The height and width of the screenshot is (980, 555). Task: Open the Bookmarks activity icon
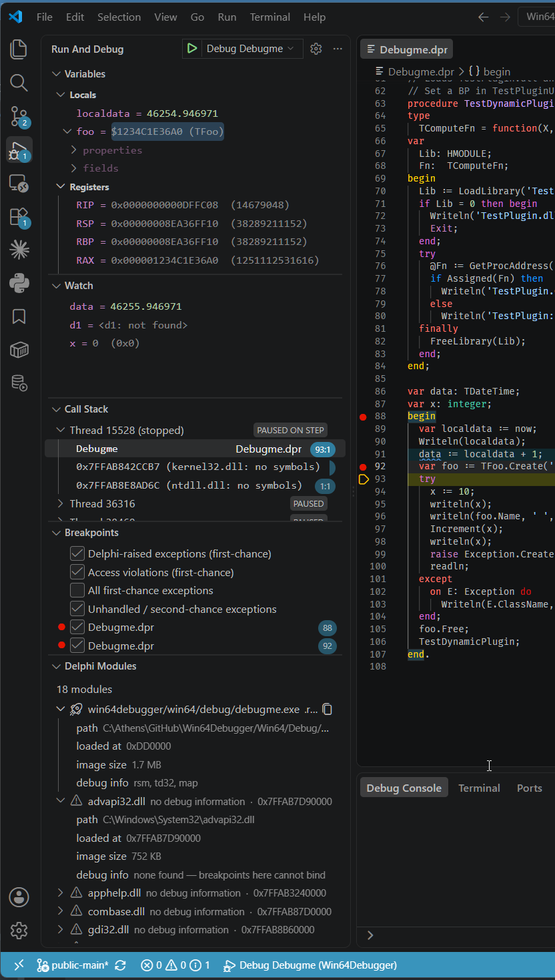pos(19,316)
